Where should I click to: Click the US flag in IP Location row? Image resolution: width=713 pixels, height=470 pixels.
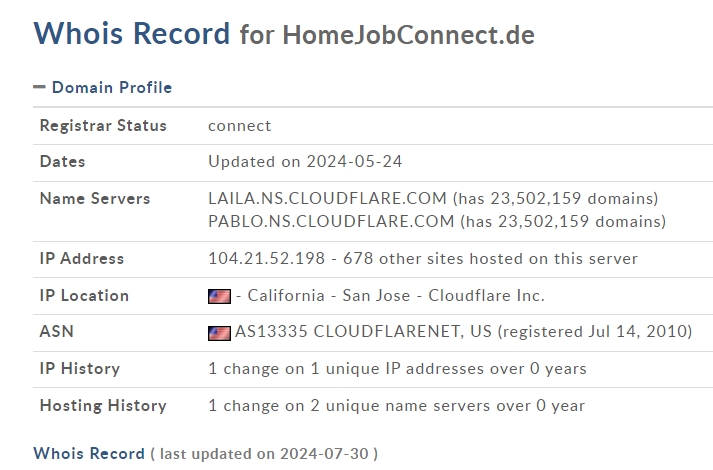[x=219, y=296]
